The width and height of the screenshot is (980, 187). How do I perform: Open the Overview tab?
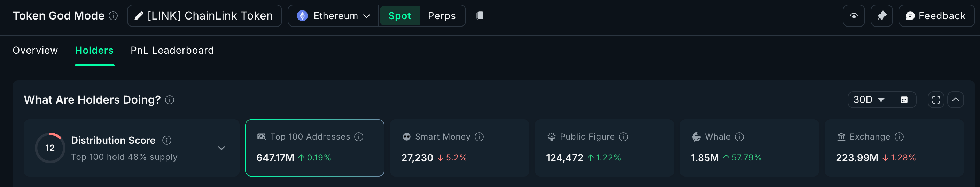coord(36,50)
